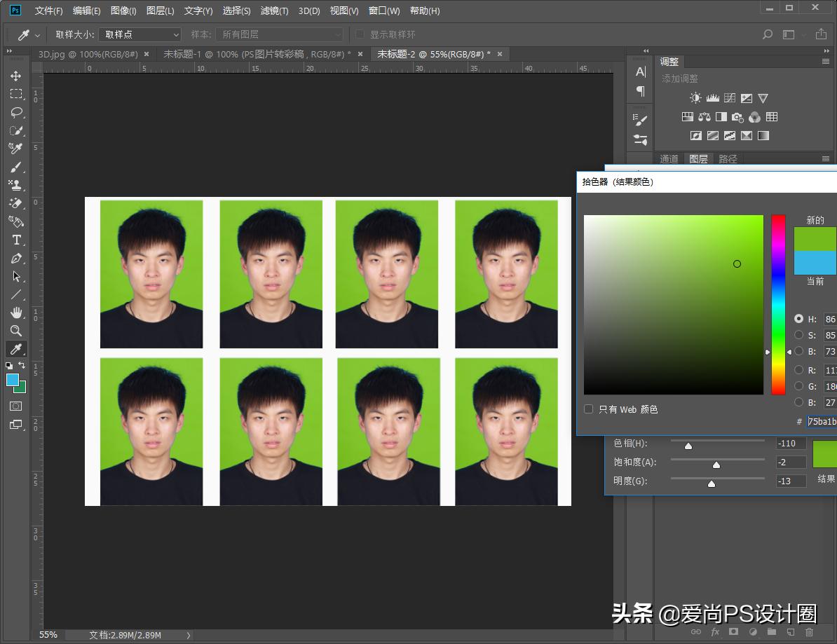Click the 色相(H) slider handle
The height and width of the screenshot is (644, 837).
pos(688,446)
